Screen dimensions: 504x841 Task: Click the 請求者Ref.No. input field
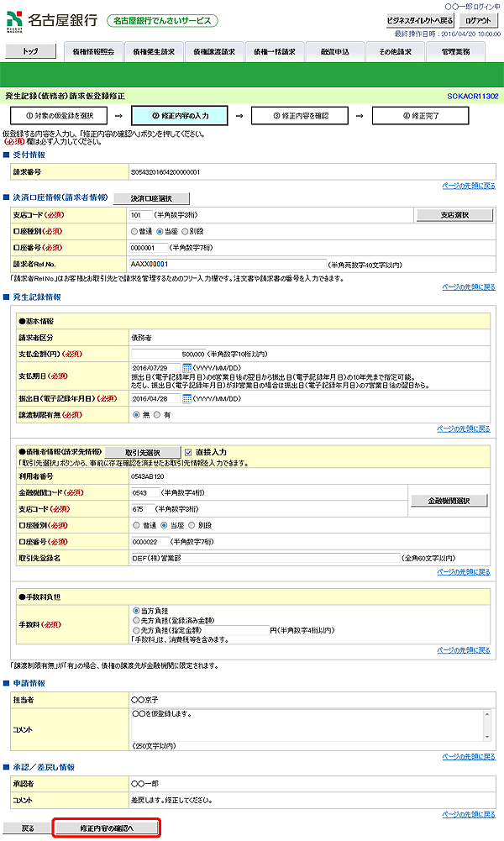(228, 265)
